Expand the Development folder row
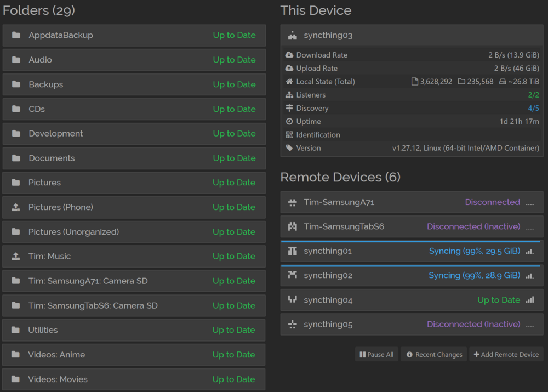 (134, 134)
